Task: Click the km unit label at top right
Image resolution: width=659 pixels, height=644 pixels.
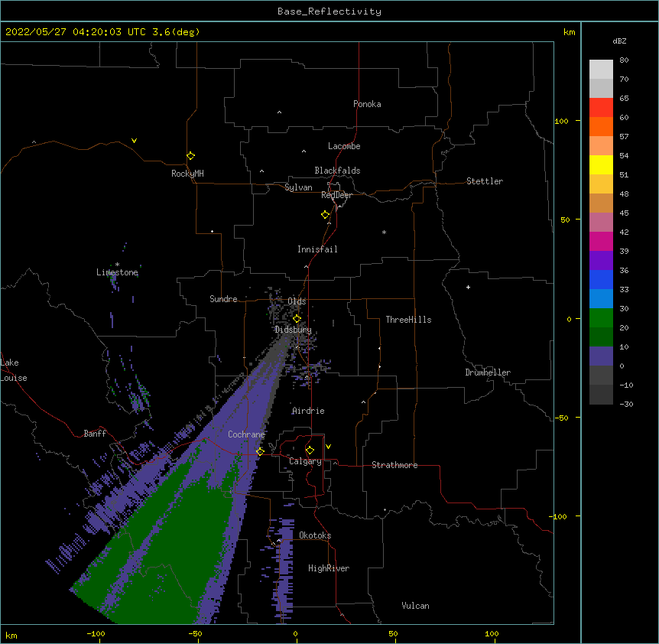Action: click(569, 32)
